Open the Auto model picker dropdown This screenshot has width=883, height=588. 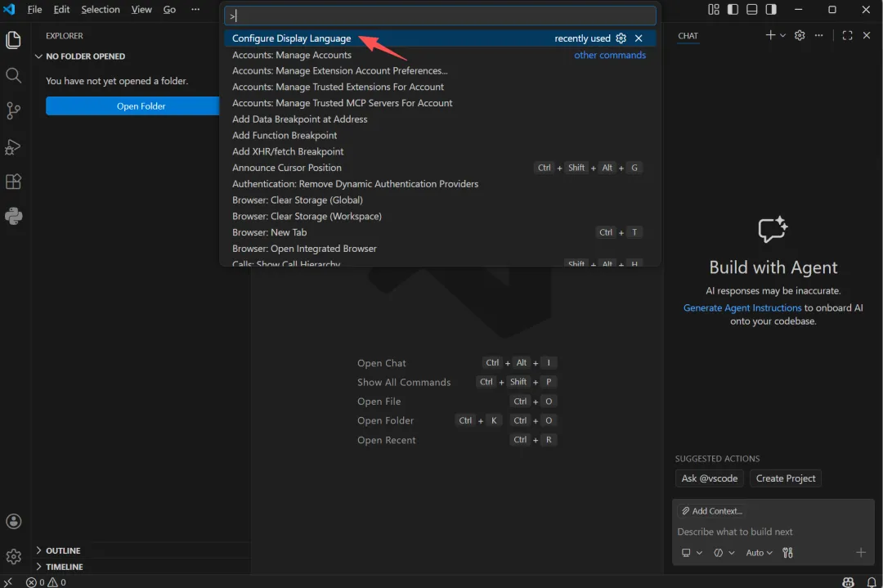click(x=759, y=553)
